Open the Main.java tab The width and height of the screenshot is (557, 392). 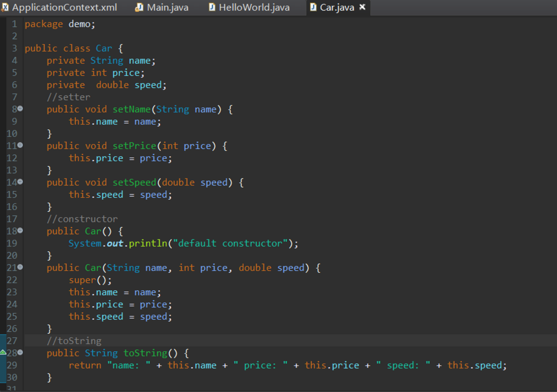point(167,8)
